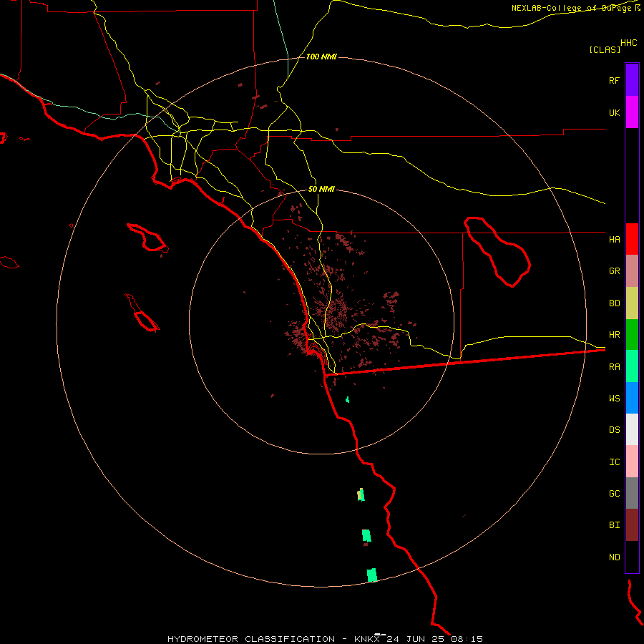Click the Salton Sea outline

tap(497, 252)
